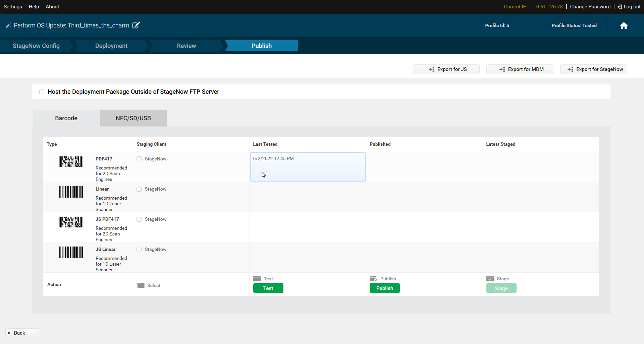
Task: Open the Settings menu
Action: [x=13, y=7]
